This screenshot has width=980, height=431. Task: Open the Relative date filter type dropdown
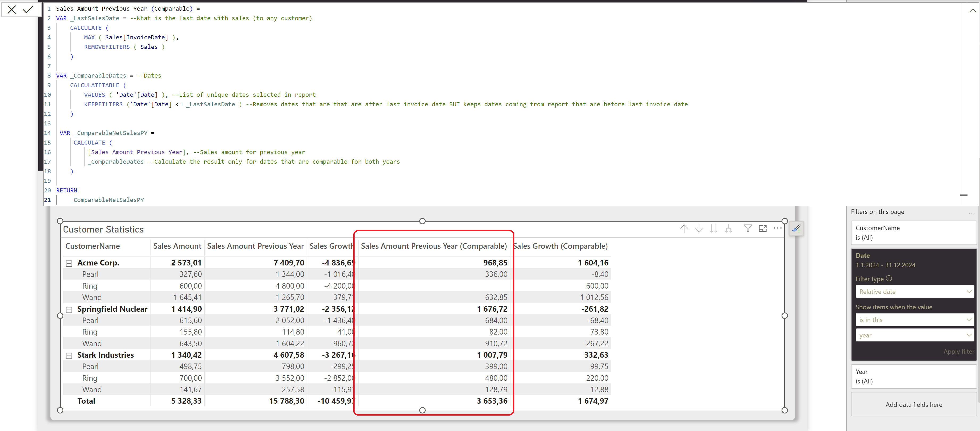914,291
